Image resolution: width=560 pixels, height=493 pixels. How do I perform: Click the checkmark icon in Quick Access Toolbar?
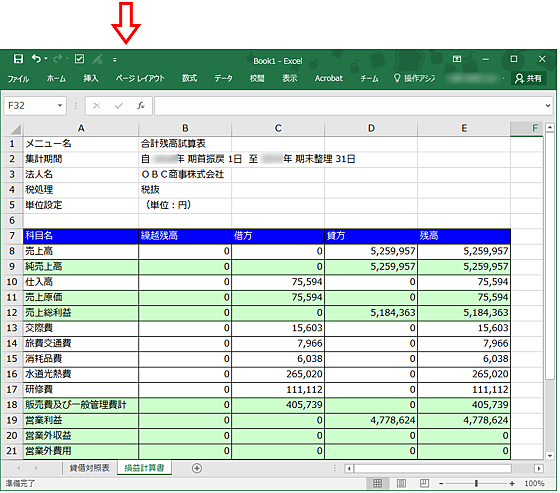79,59
